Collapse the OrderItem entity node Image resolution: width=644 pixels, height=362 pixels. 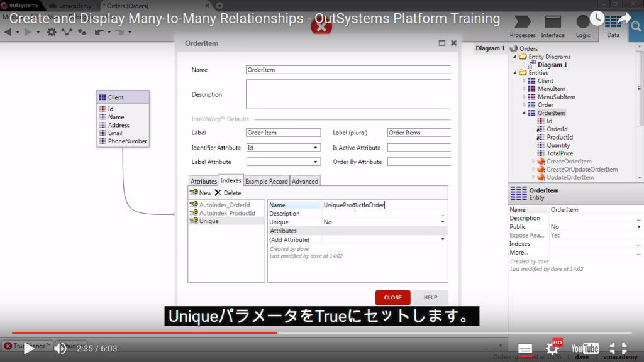pyautogui.click(x=524, y=113)
